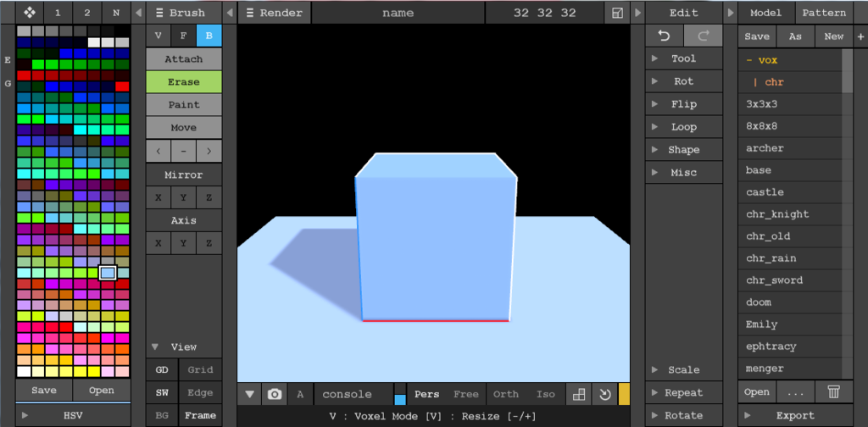Toggle Mirror Y axis
Viewport: 868px width, 427px height.
coord(184,197)
